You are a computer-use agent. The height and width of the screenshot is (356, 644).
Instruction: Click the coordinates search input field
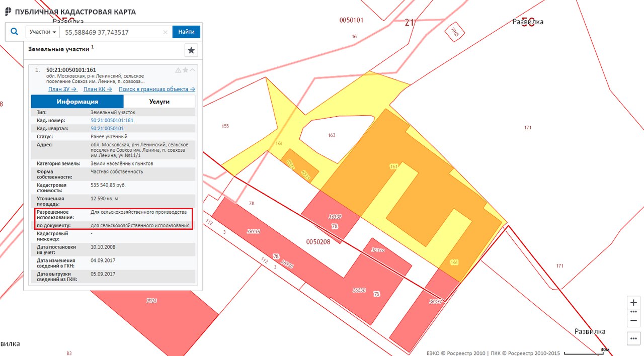point(111,32)
